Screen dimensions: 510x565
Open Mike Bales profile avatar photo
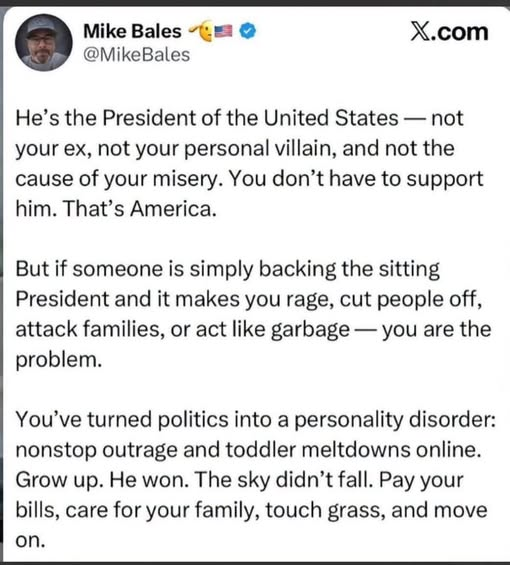tap(44, 43)
